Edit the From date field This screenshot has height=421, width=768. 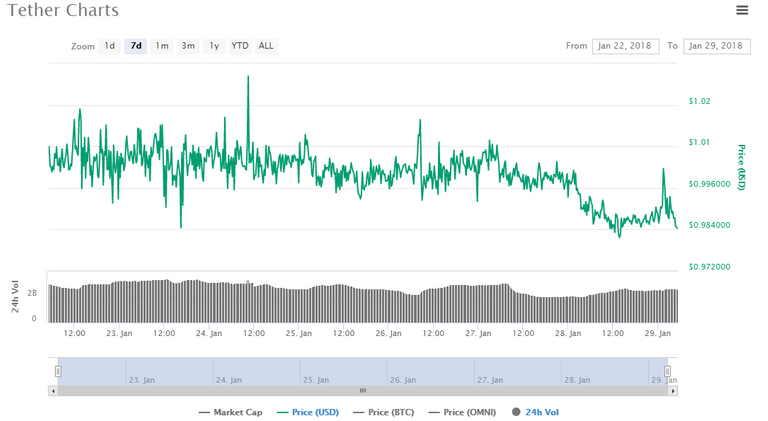point(625,46)
